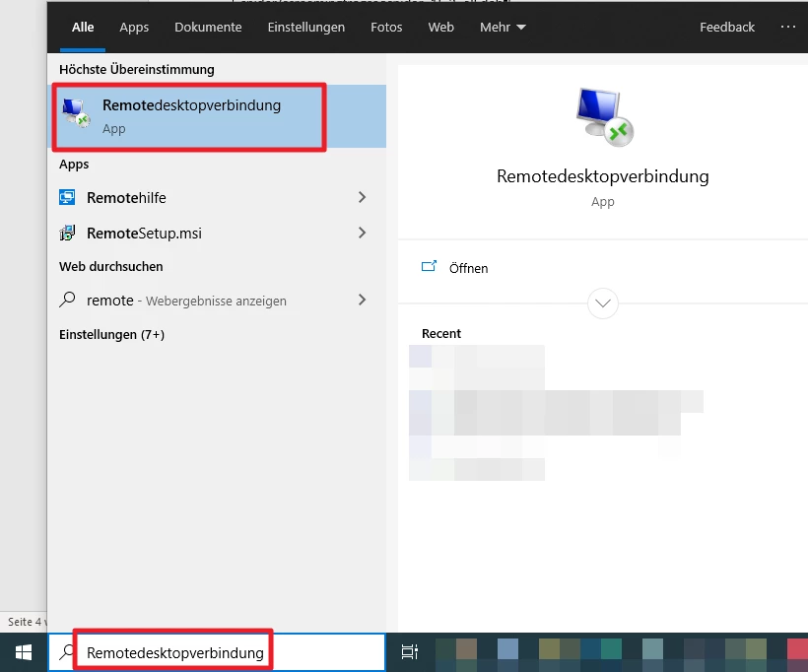Click the web search magnifier icon
This screenshot has width=808, height=672.
(68, 301)
